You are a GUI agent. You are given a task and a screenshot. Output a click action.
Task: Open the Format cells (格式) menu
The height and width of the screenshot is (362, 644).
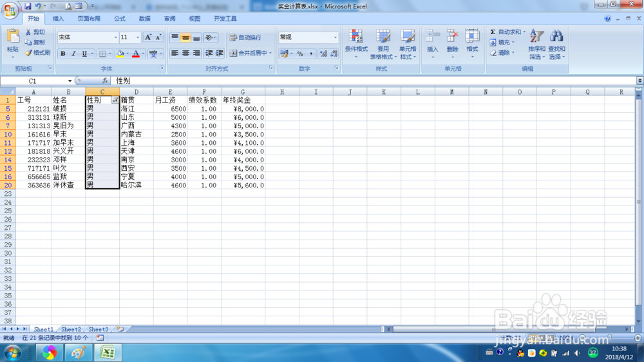(472, 44)
